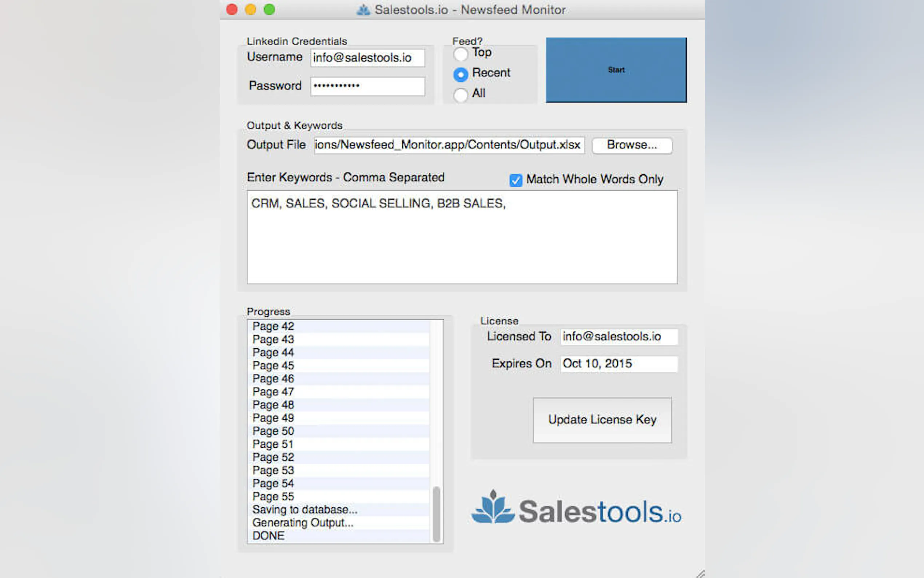Viewport: 924px width, 578px height.
Task: Select the DONE entry in Progress list
Action: click(269, 536)
